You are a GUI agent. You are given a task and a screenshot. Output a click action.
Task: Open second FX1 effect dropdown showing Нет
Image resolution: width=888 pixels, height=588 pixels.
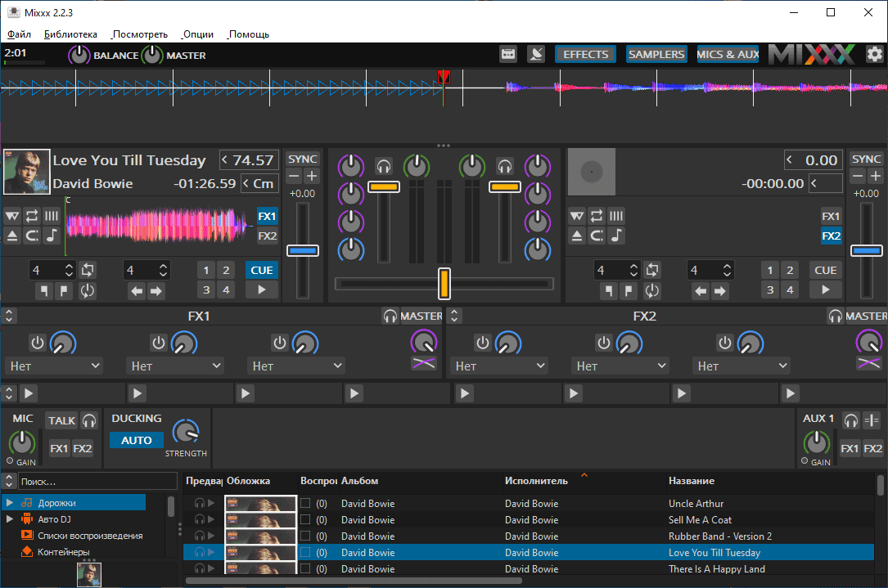click(176, 366)
